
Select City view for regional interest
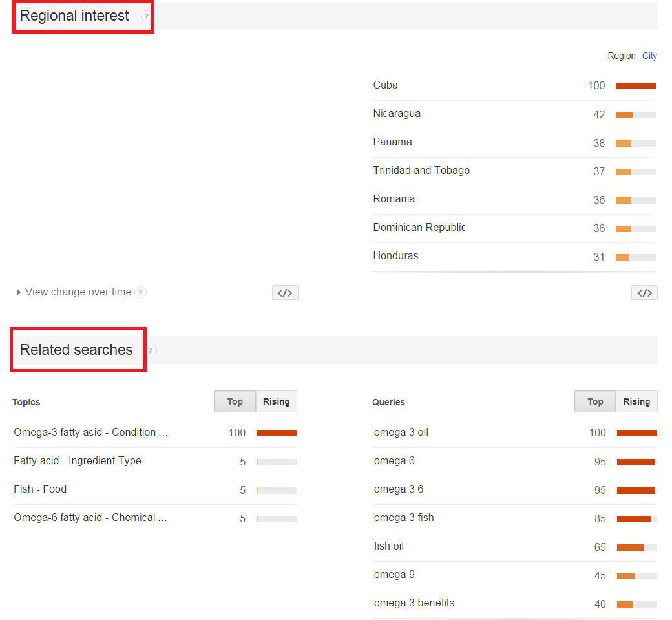(x=649, y=56)
